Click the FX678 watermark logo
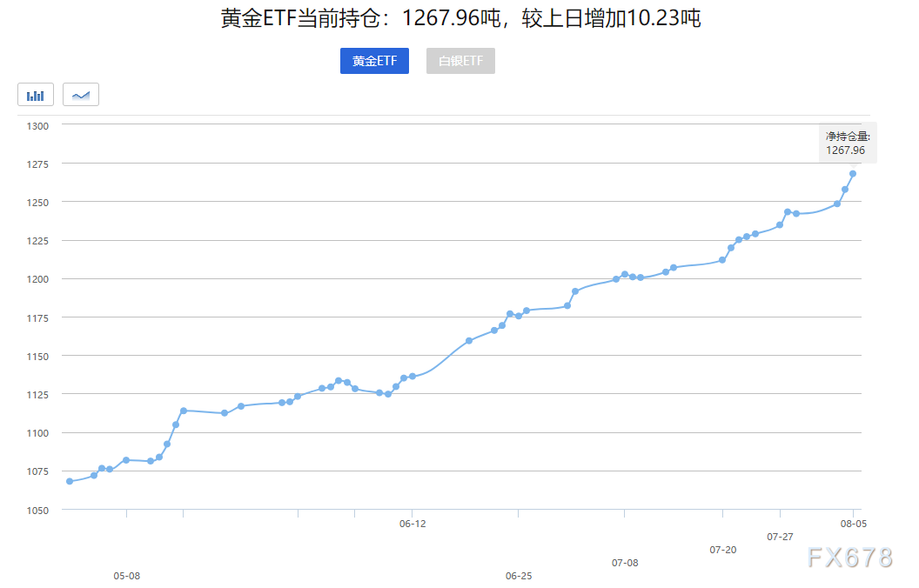This screenshot has width=919, height=588. (849, 558)
